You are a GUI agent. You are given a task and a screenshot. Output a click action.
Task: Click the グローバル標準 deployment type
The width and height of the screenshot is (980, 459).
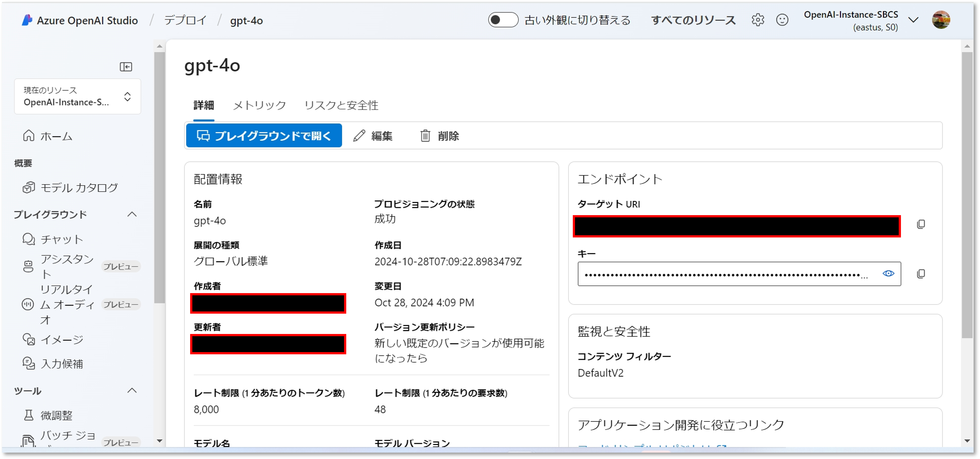pyautogui.click(x=231, y=261)
